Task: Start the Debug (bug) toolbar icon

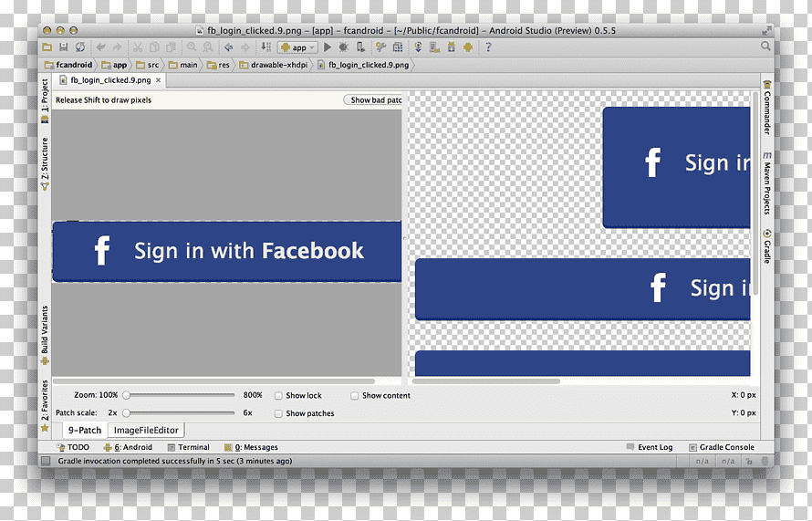Action: click(x=343, y=47)
